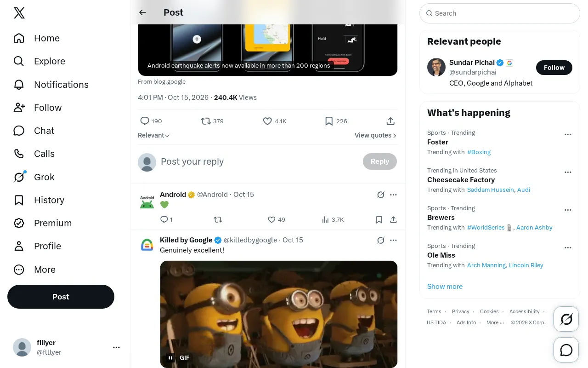
Task: Follow Sundar Pichai
Action: [x=554, y=68]
